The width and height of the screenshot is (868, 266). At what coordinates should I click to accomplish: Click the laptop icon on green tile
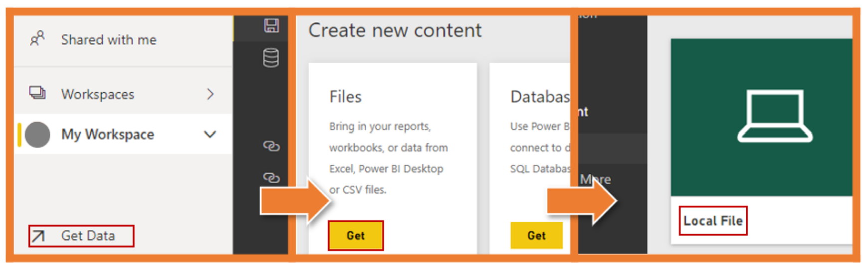775,116
